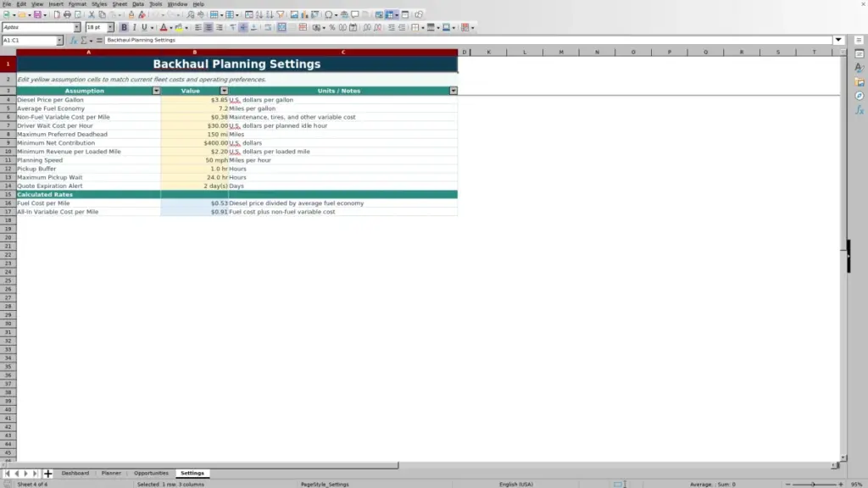Click the Align Right icon

[220, 27]
